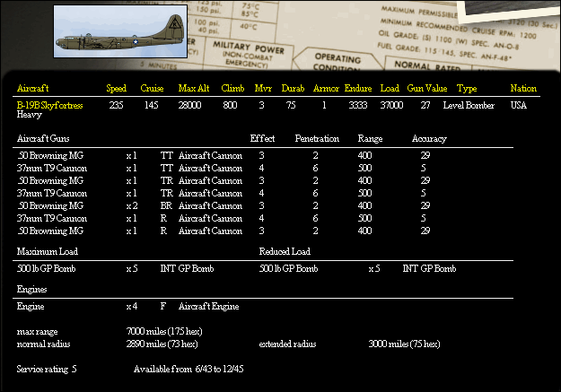
Task: Click the Armor column header
Action: click(326, 88)
